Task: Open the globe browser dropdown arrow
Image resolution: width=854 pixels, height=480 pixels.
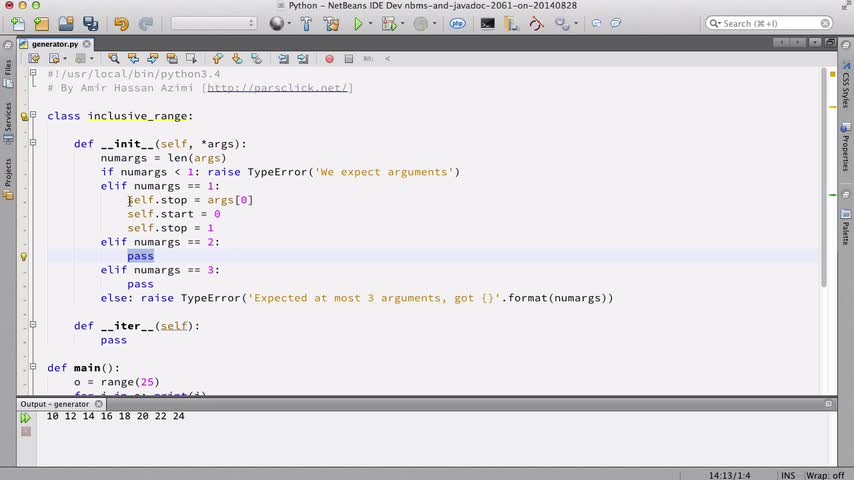Action: pos(289,23)
